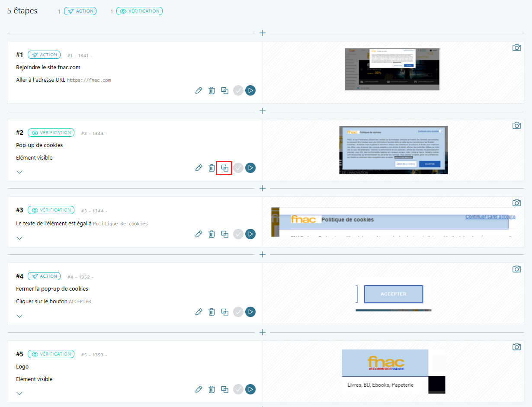The width and height of the screenshot is (532, 407).
Task: Toggle the validation checkmark on step #1
Action: point(238,90)
